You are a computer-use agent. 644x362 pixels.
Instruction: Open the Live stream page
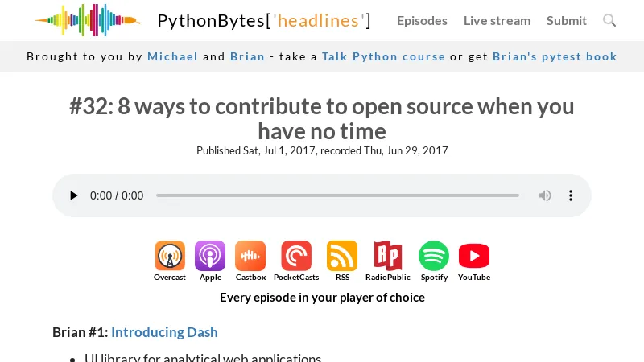point(497,21)
